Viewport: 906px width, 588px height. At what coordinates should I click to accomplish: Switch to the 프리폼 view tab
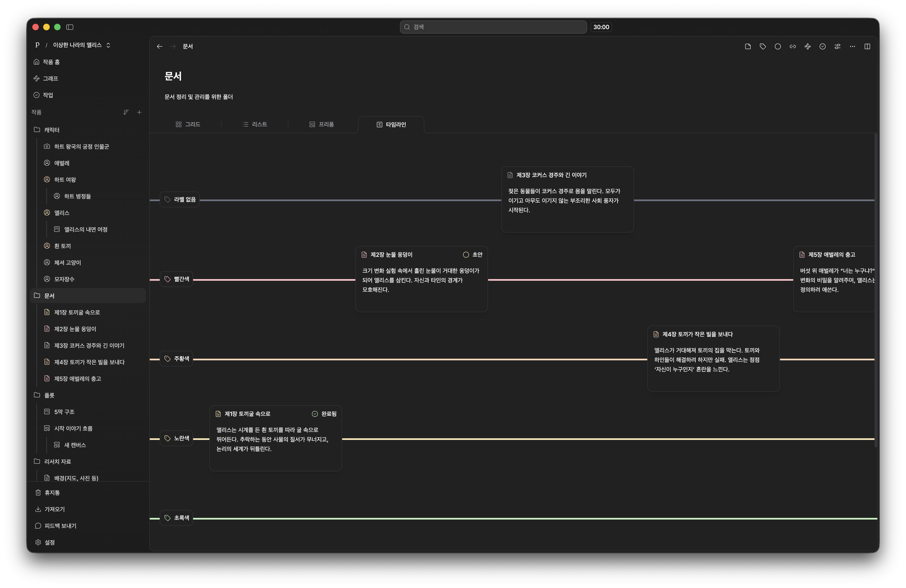322,124
